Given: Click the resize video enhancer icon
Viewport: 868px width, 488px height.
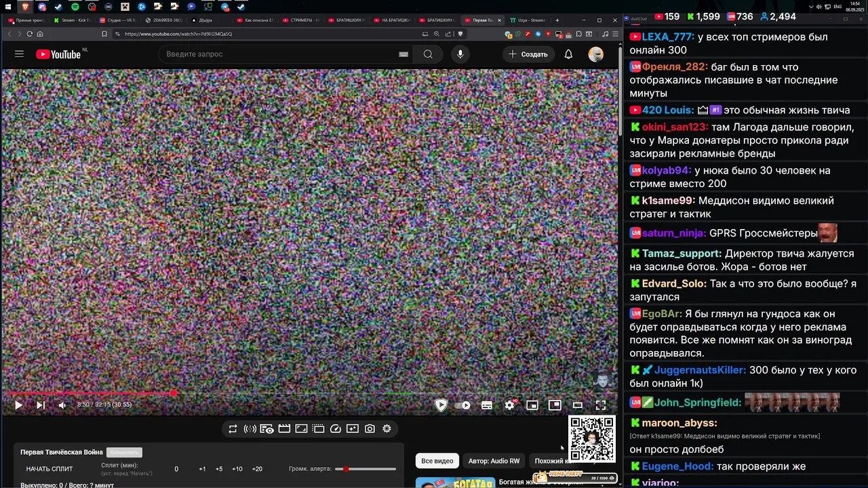Looking at the screenshot, I should 301,429.
